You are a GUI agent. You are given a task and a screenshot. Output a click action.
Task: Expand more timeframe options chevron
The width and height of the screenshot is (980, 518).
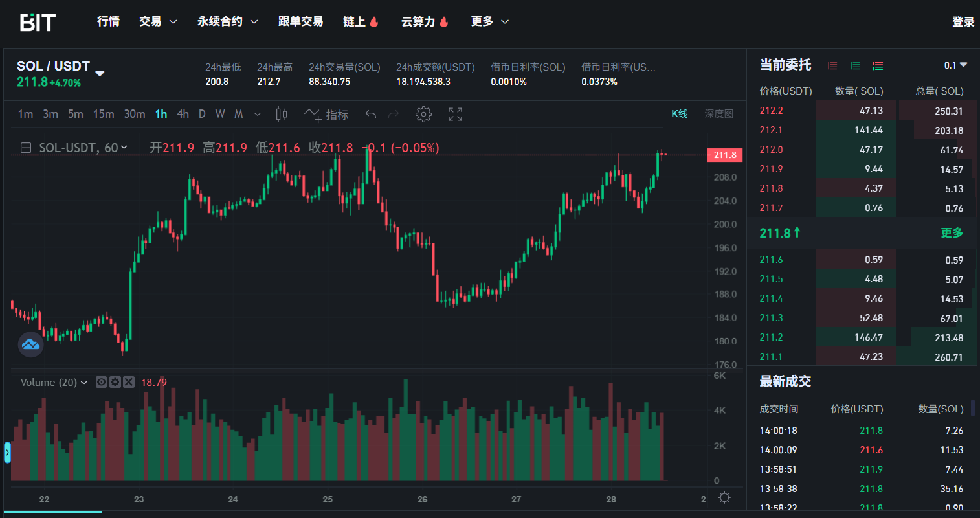(258, 115)
